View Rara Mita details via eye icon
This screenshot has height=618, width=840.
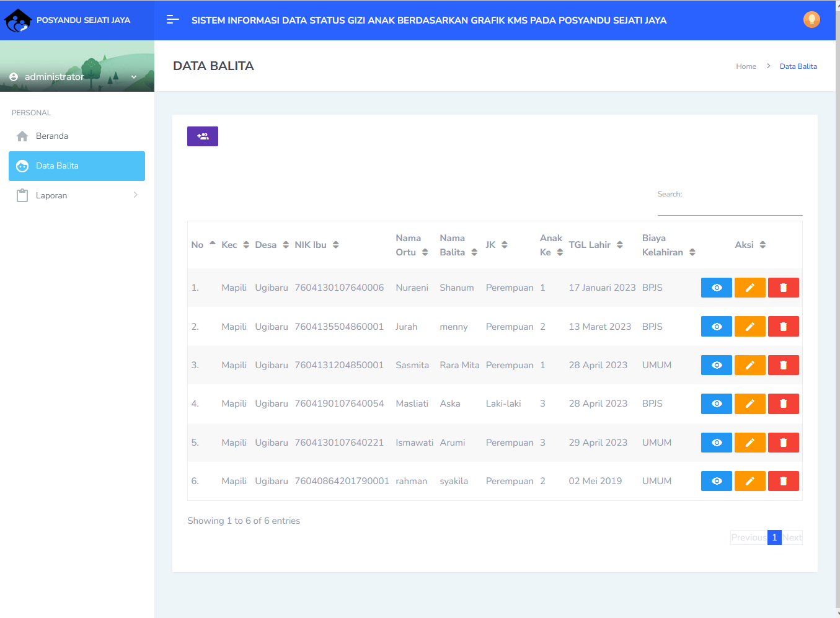pyautogui.click(x=716, y=365)
